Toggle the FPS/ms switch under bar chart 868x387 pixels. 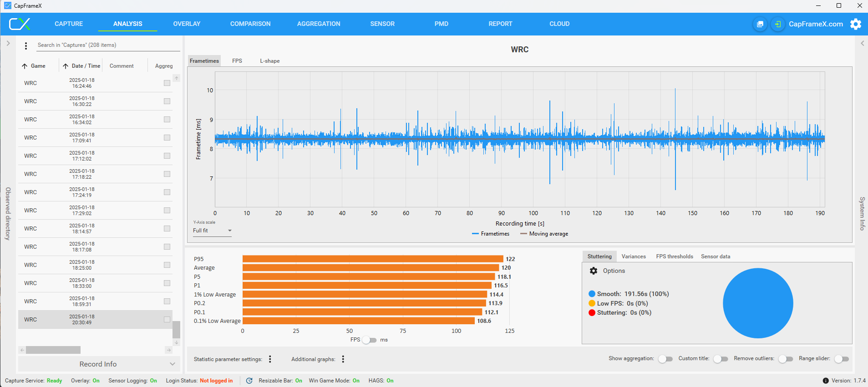coord(370,340)
